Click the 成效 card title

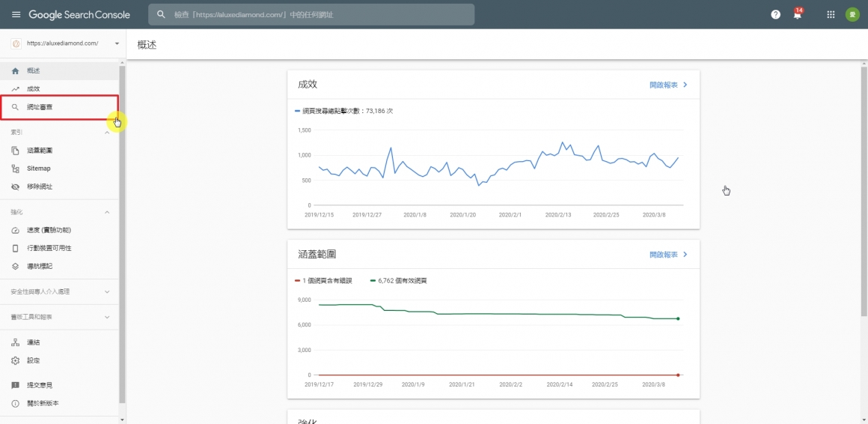point(308,85)
